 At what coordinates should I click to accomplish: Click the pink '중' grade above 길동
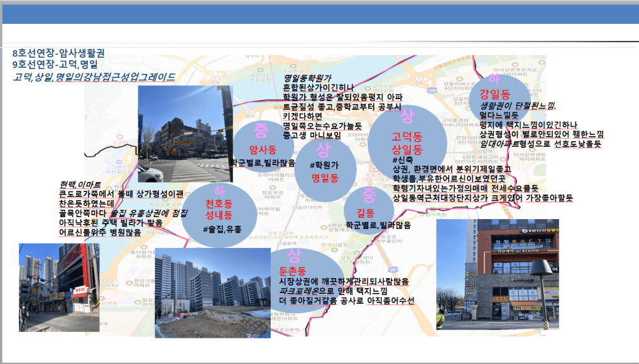pos(369,195)
